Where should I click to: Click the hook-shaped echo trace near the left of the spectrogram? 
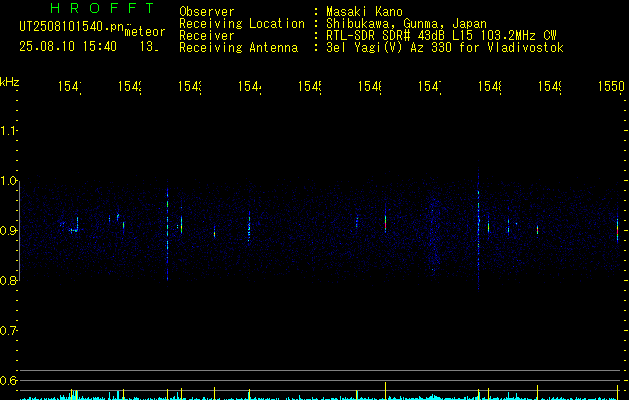pyautogui.click(x=74, y=225)
